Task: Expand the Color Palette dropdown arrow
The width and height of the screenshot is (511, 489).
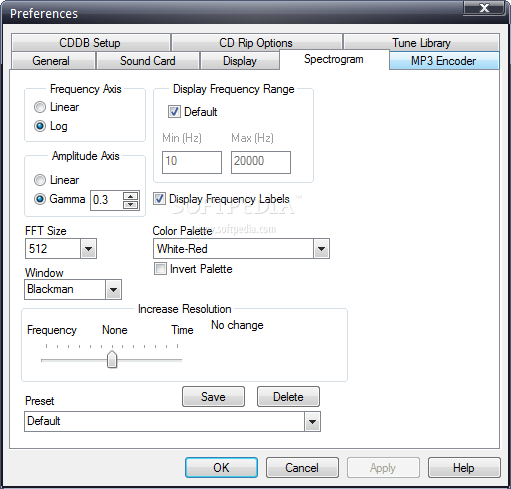Action: (x=321, y=249)
